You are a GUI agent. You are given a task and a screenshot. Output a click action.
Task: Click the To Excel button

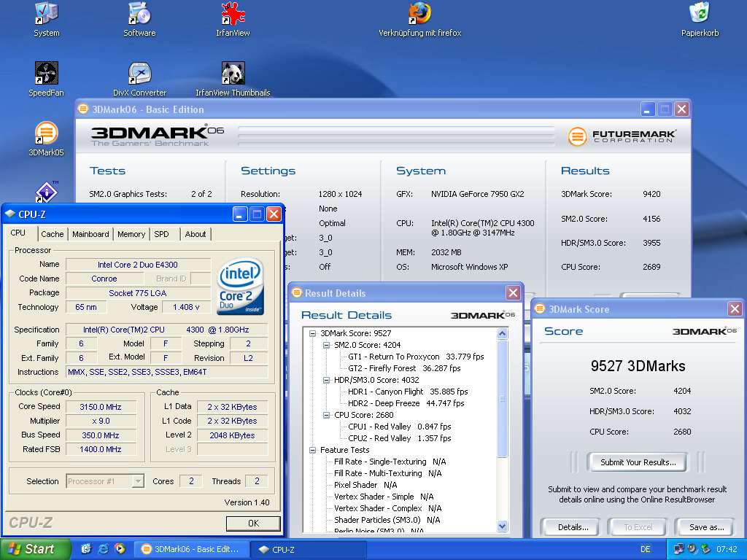click(638, 527)
